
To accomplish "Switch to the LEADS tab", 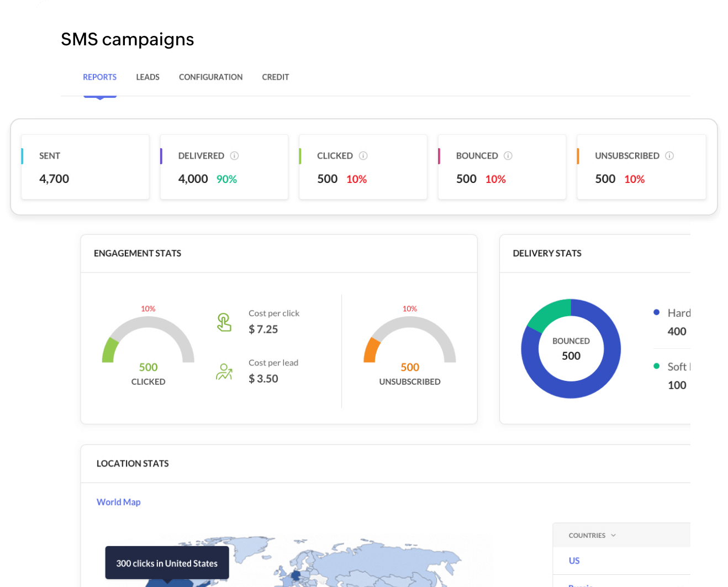I will [x=147, y=77].
